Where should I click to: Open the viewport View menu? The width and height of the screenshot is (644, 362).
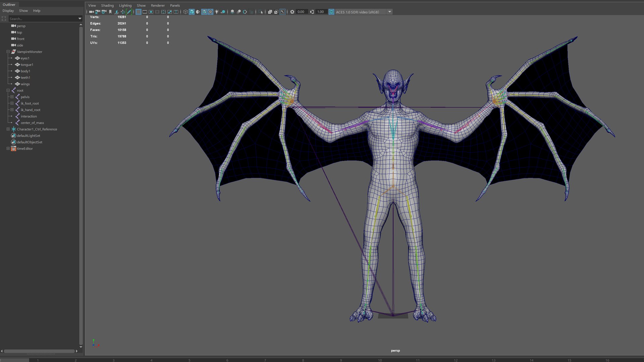92,5
